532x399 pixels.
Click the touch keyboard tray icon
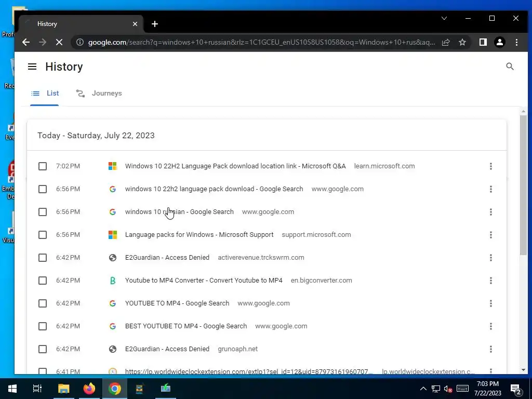tap(462, 389)
